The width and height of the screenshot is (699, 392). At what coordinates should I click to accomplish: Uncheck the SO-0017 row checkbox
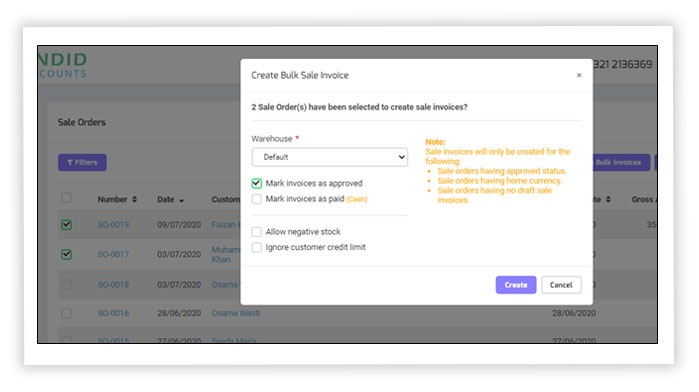[66, 255]
